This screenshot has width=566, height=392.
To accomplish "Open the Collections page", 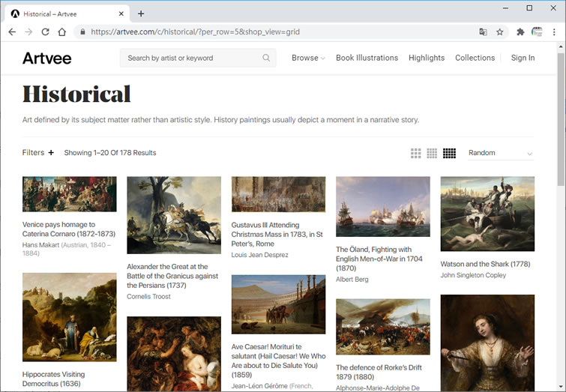I will (475, 58).
